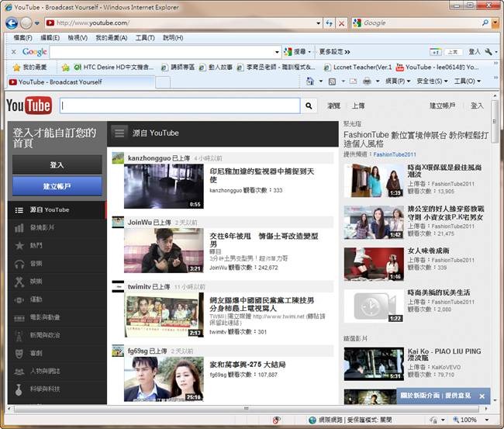
Task: Select the YouTube - Broadcast Yourself tab
Action: click(x=81, y=82)
